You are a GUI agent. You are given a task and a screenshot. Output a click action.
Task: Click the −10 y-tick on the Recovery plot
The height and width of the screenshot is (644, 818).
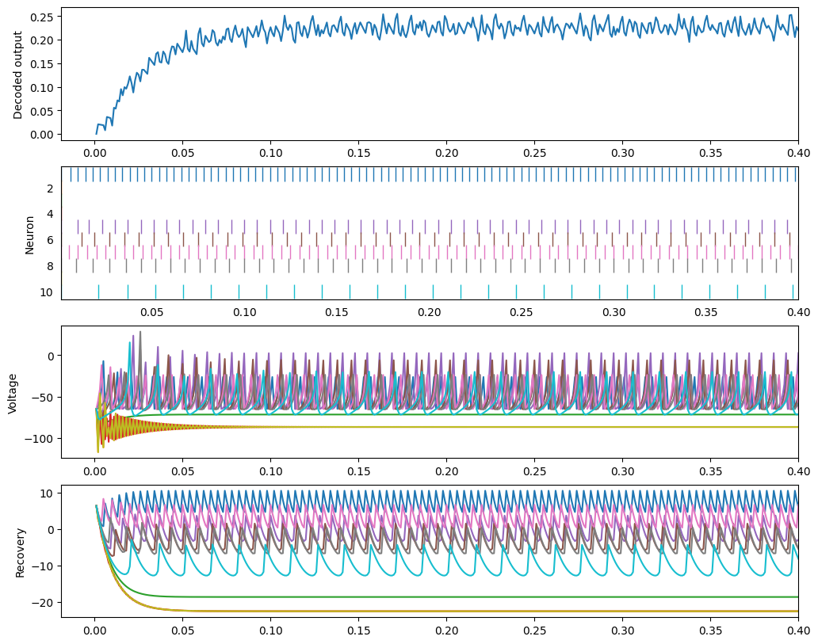click(x=42, y=566)
